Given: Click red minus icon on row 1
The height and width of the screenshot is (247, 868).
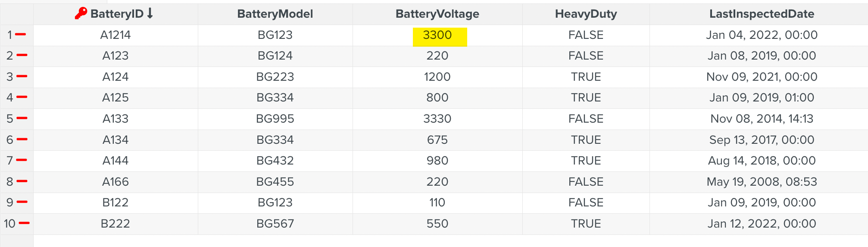Looking at the screenshot, I should 21,35.
